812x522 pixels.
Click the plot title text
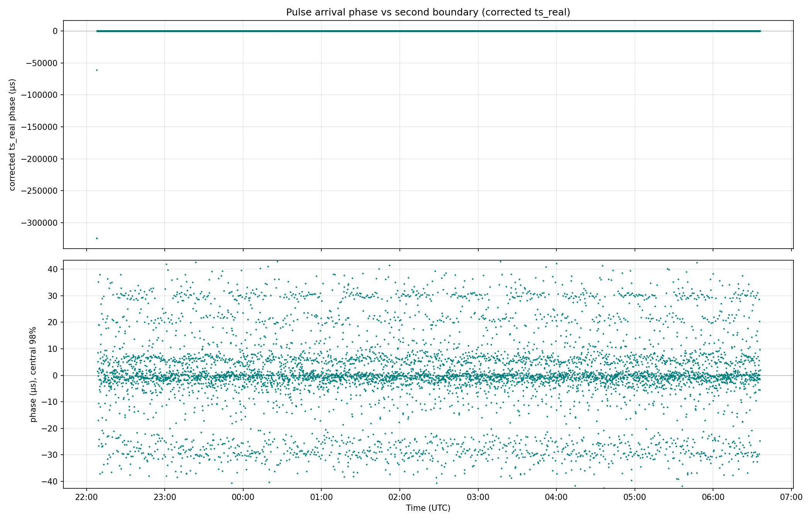pos(428,12)
